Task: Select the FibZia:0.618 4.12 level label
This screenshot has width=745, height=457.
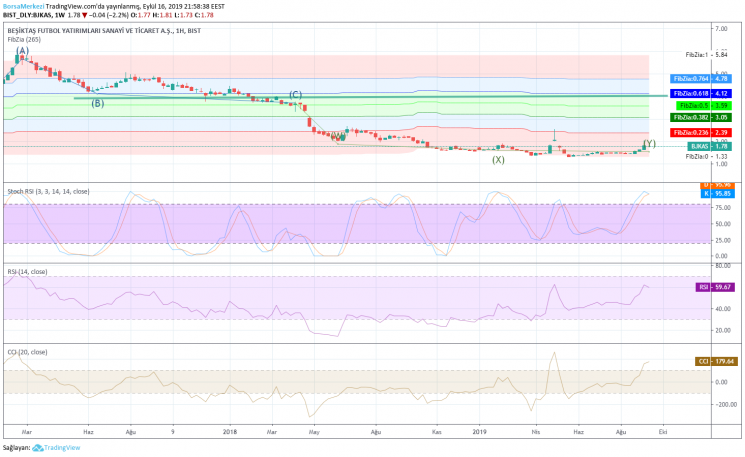Action: (701, 94)
